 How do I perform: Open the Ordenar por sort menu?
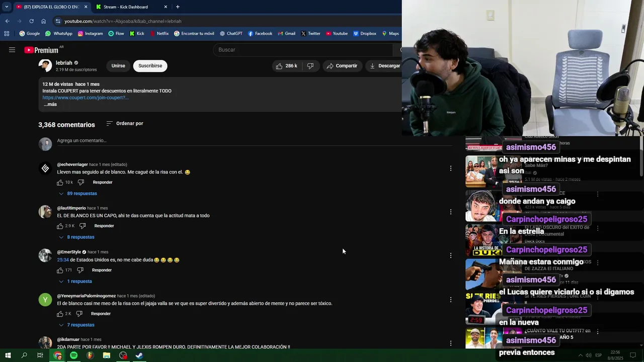(x=125, y=124)
